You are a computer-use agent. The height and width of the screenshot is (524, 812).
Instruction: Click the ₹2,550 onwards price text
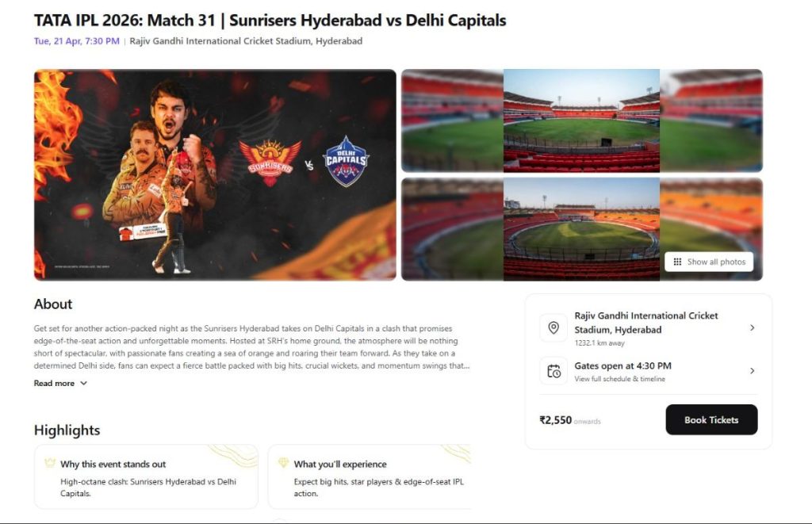(566, 420)
